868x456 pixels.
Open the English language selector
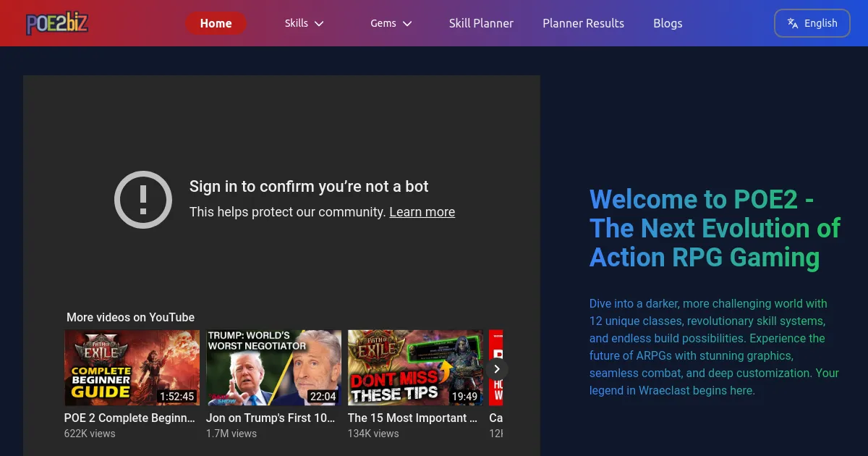point(812,23)
